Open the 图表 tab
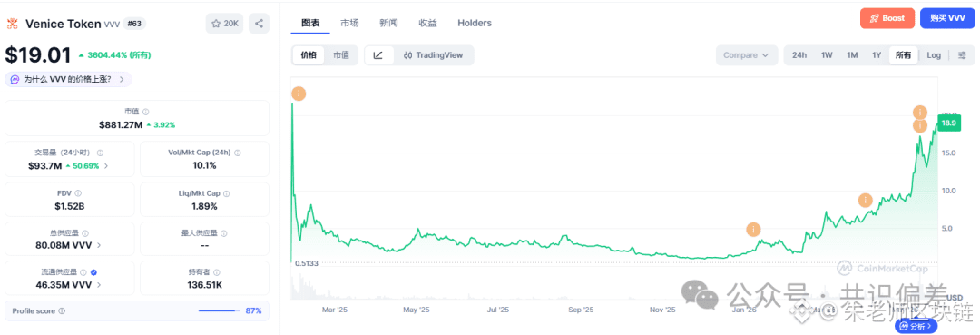Viewport: 980px width, 335px height. [310, 23]
